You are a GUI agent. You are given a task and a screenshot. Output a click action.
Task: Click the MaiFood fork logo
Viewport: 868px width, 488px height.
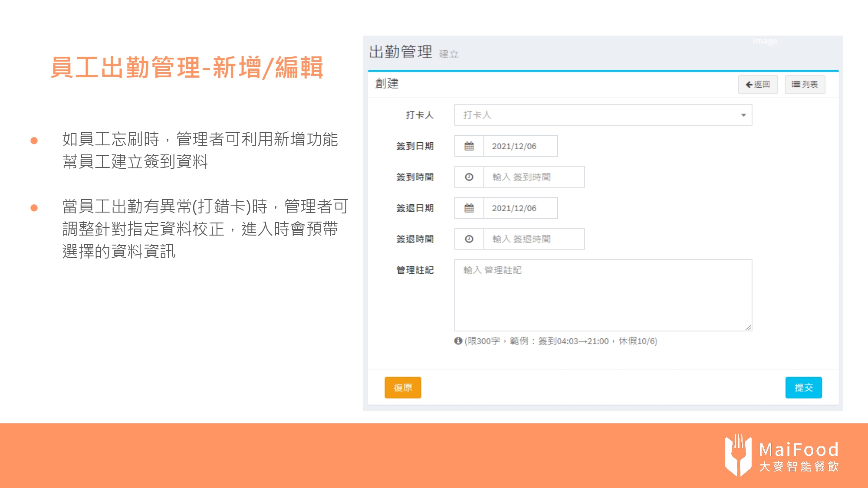tap(738, 455)
